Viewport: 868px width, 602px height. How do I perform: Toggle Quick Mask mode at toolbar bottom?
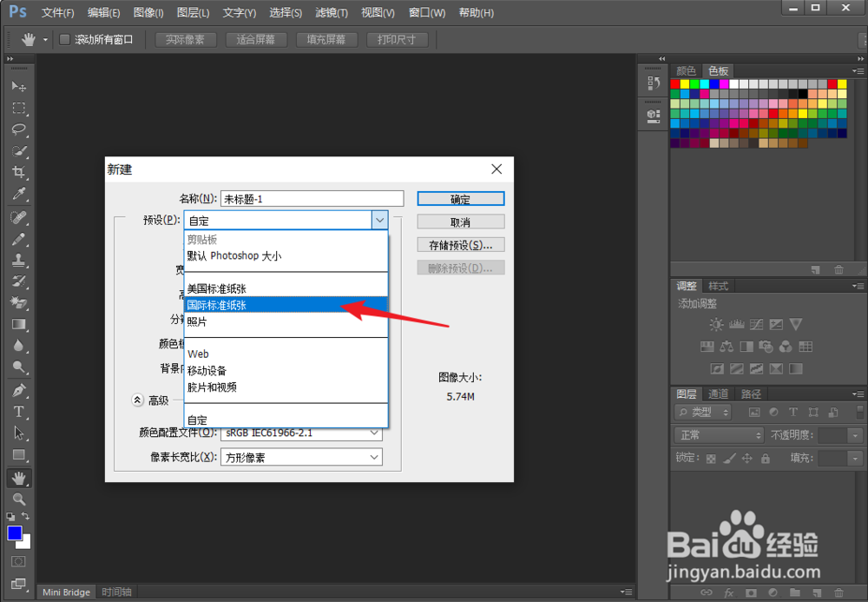pyautogui.click(x=18, y=563)
